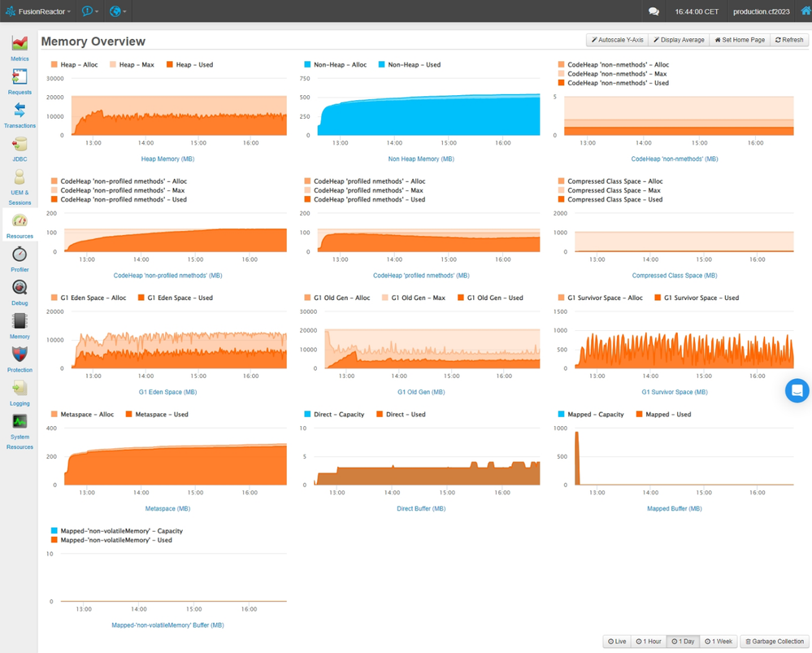The width and height of the screenshot is (812, 653).
Task: Click the Metaspace - Alloc color swatch
Action: [54, 415]
